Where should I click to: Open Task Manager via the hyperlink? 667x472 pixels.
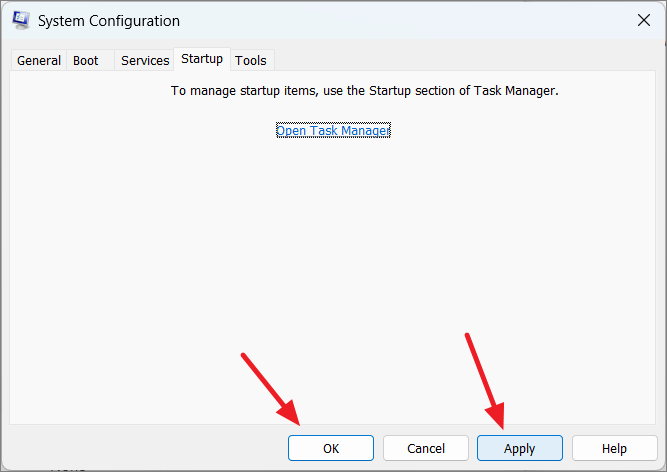(x=333, y=130)
